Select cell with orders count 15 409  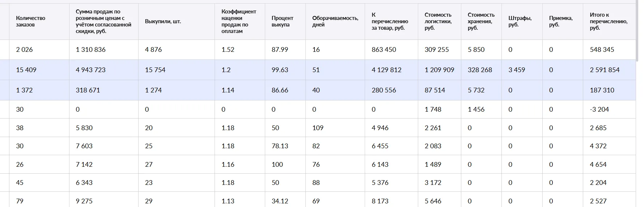(x=26, y=70)
